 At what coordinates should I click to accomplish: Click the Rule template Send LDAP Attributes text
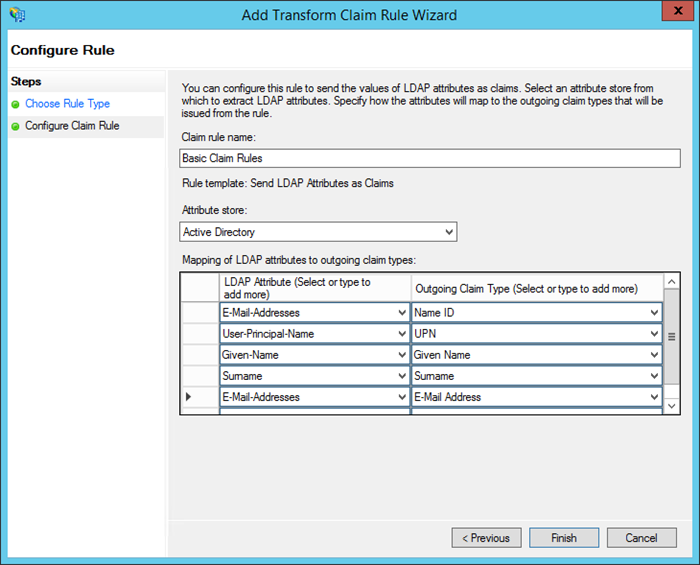[x=288, y=183]
